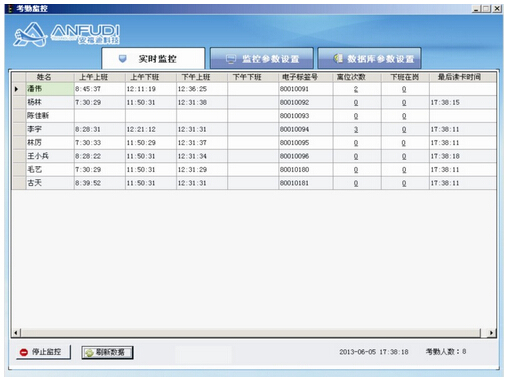The width and height of the screenshot is (507, 379).
Task: Click 王小兵's last read time 17:38:18
Action: 445,156
